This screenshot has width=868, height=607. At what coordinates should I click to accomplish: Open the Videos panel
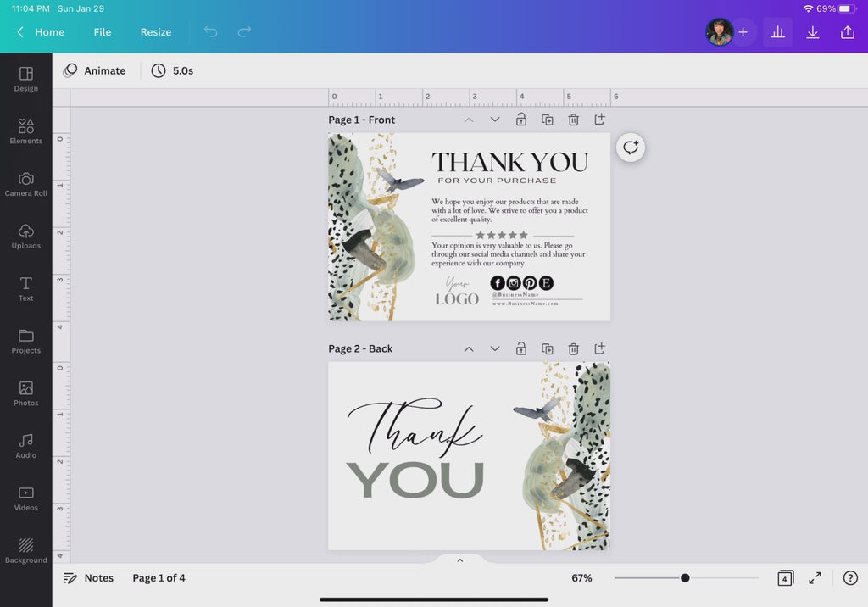(26, 499)
